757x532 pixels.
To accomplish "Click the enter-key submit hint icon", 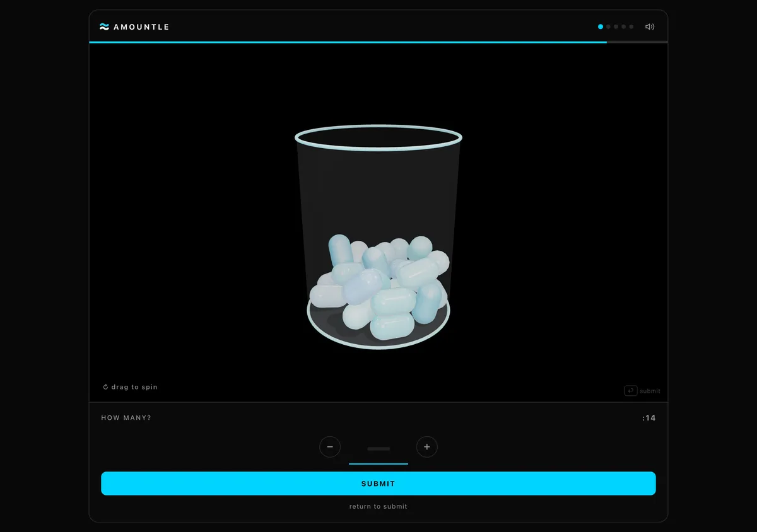I will (x=631, y=391).
